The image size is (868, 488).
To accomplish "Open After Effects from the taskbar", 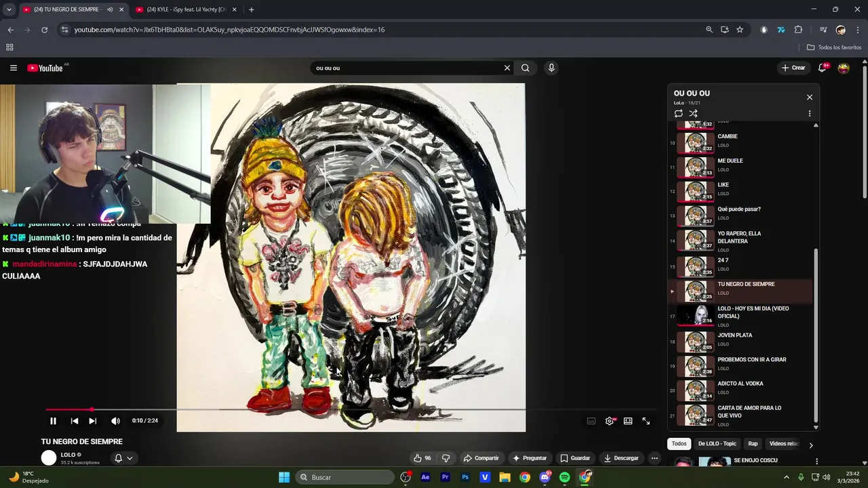I will coord(425,477).
